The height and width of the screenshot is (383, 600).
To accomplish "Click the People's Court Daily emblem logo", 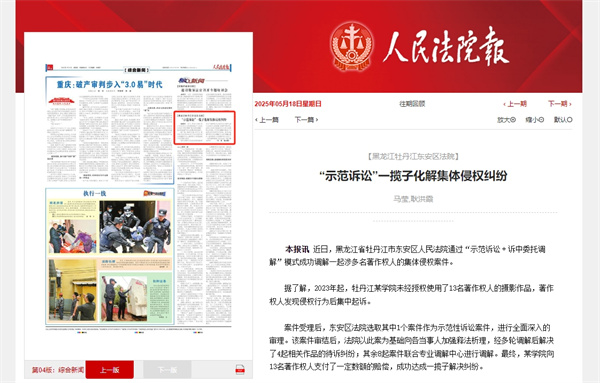I will [352, 46].
